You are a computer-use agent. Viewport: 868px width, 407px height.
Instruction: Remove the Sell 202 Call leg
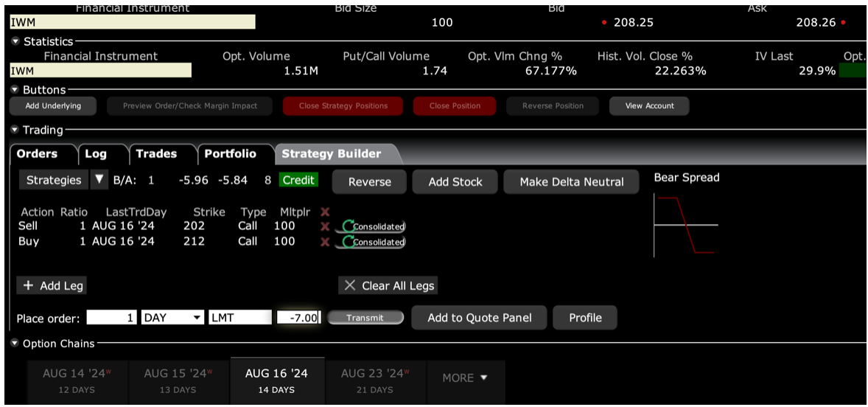coord(325,226)
